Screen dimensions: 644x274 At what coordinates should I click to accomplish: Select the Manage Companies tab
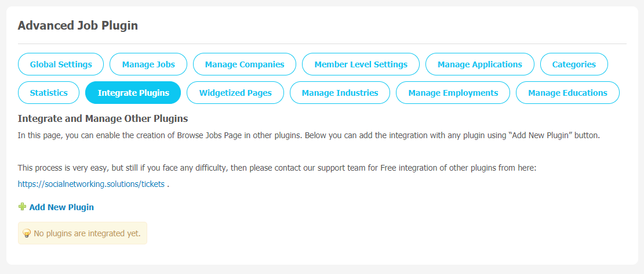(245, 64)
